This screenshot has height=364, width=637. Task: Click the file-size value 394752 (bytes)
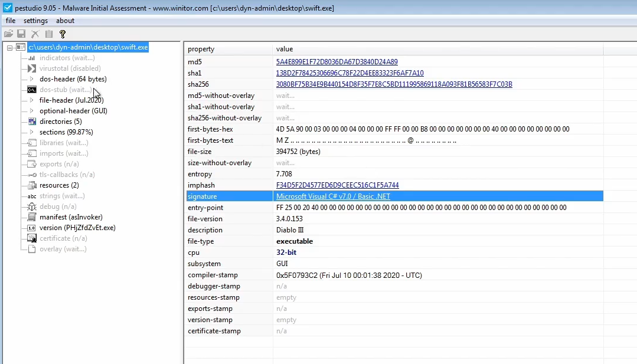point(298,152)
